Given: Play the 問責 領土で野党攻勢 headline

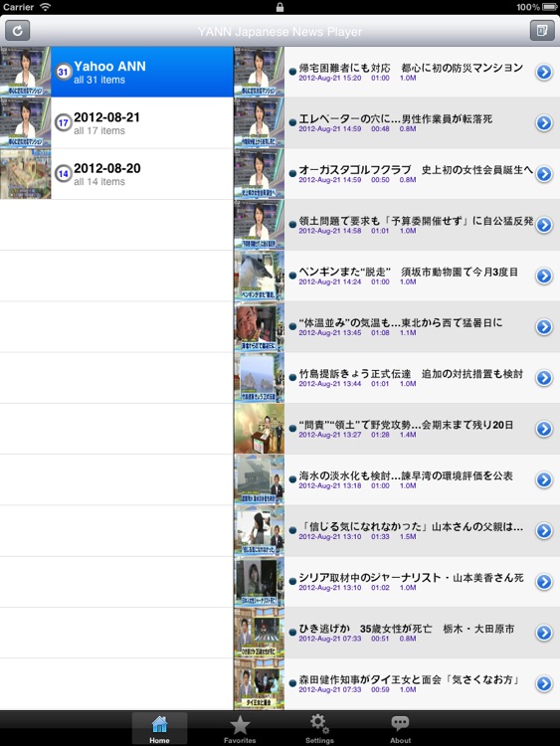Looking at the screenshot, I should point(406,425).
